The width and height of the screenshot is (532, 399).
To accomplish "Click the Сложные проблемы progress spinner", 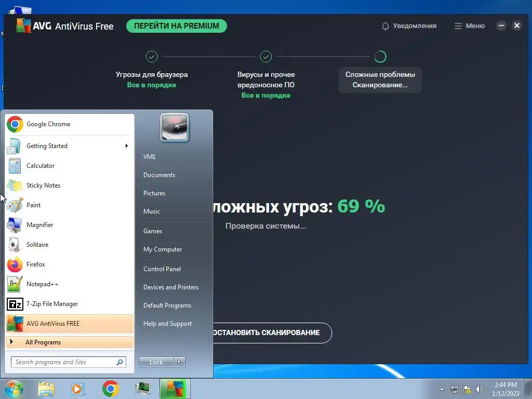I will pyautogui.click(x=380, y=57).
